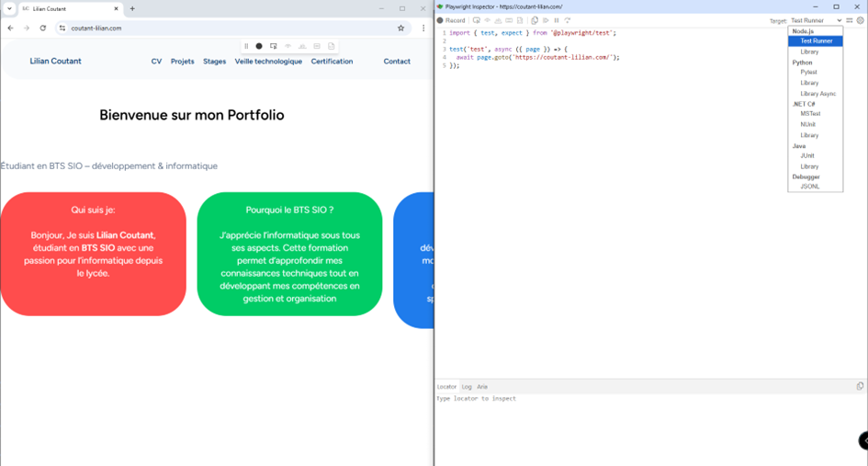Click the Record button in Playwright Inspector
The width and height of the screenshot is (868, 466).
tap(451, 20)
